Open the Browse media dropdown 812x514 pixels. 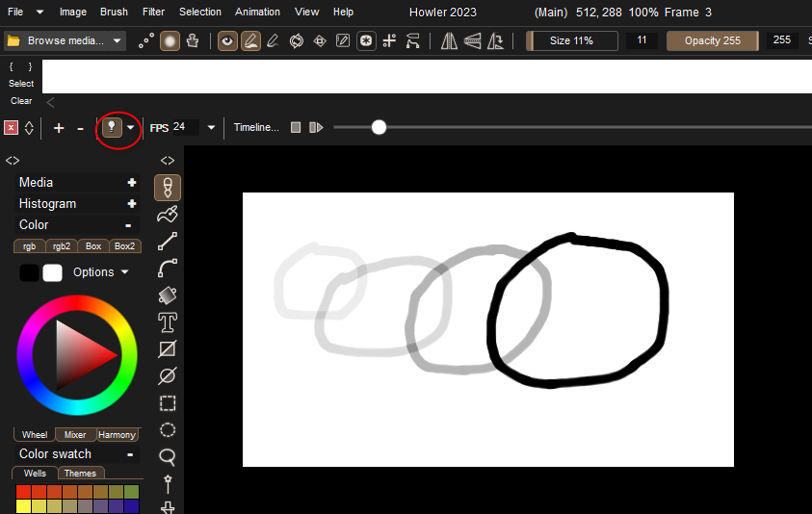[65, 40]
